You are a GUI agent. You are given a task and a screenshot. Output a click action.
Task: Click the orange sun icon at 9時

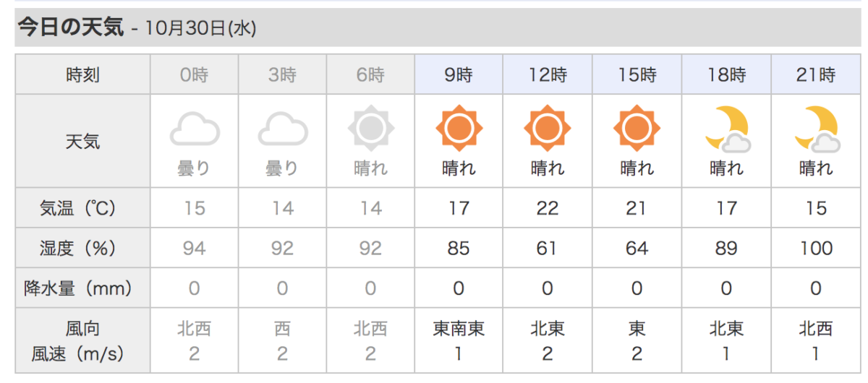(x=459, y=129)
